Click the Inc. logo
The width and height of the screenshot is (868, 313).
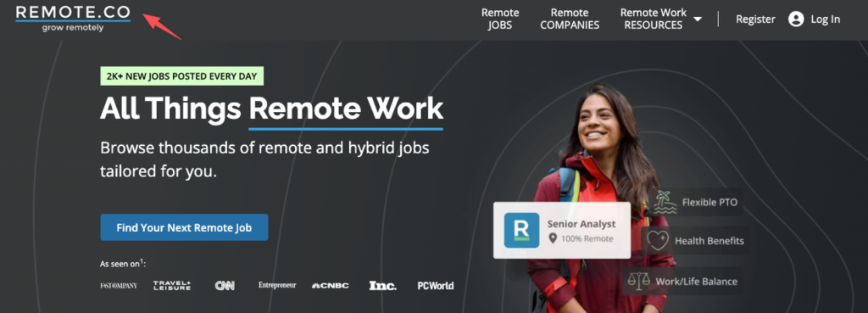(x=382, y=286)
